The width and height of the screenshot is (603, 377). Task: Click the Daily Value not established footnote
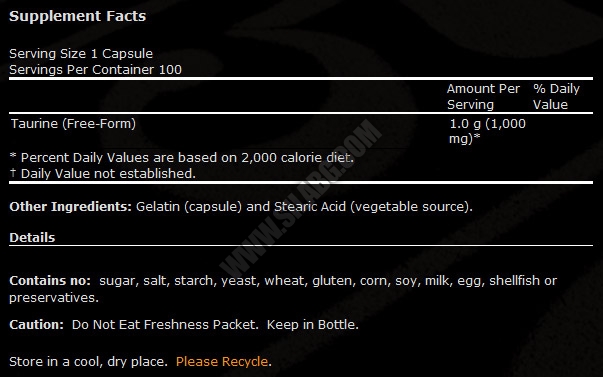(103, 173)
